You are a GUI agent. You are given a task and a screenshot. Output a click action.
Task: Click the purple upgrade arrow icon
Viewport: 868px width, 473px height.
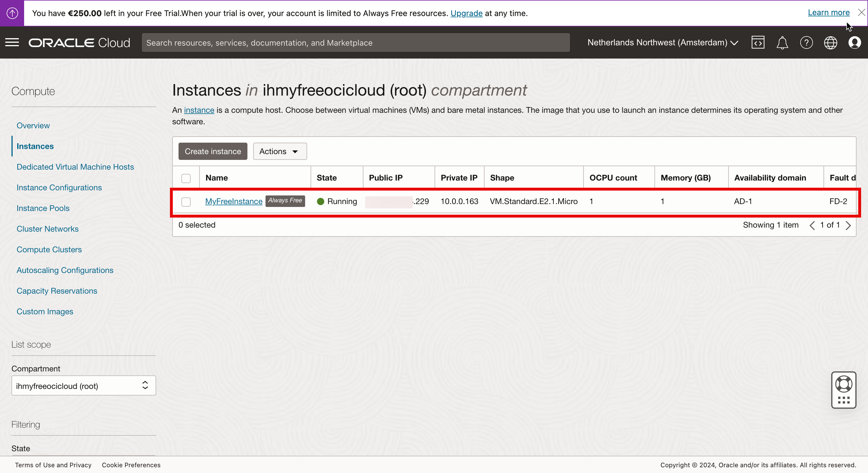tap(12, 13)
